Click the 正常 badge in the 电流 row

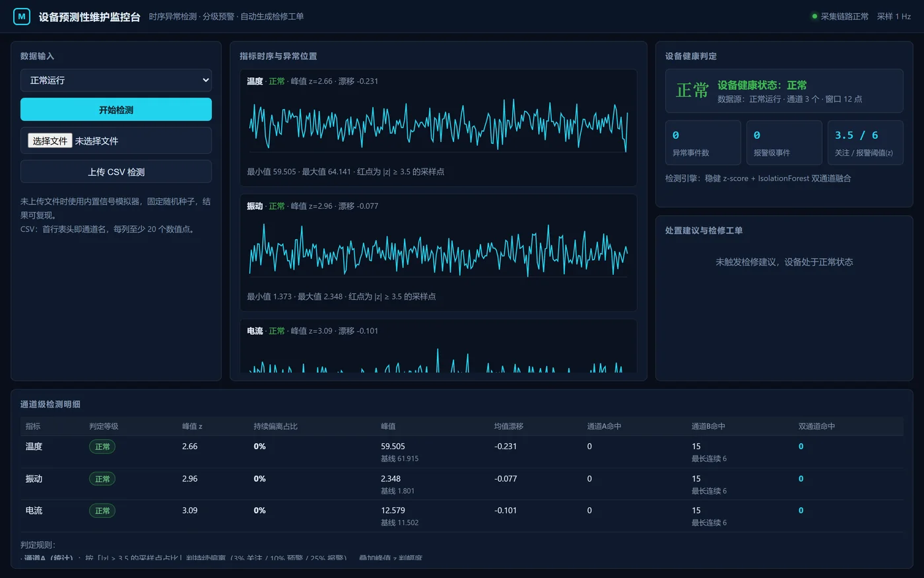tap(102, 511)
